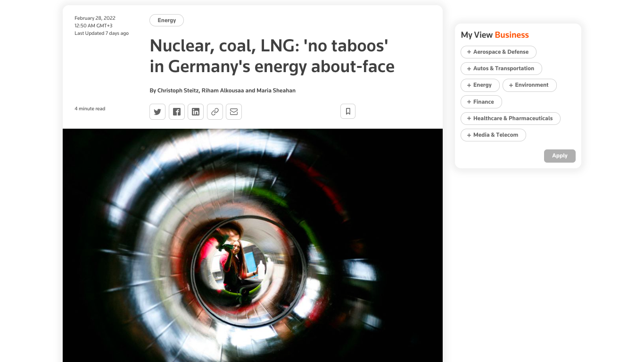Open author Maria Sheahan's profile
The image size is (644, 362).
click(x=276, y=90)
